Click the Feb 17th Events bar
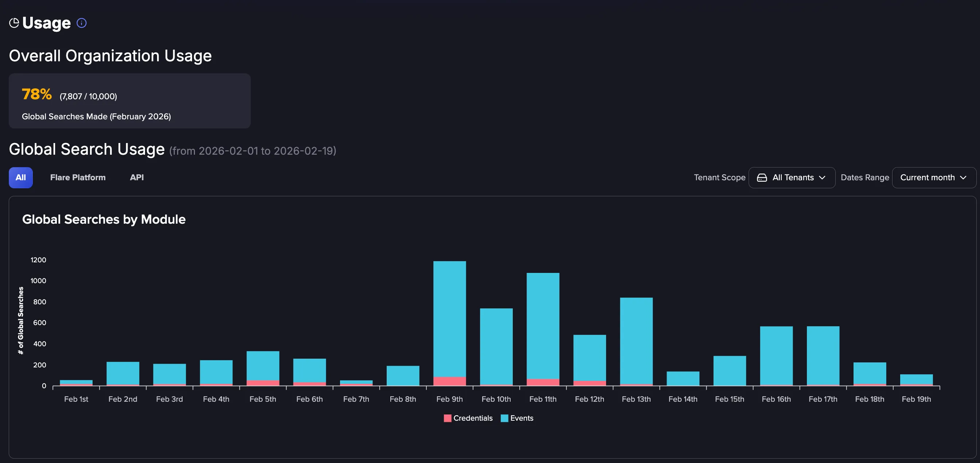Viewport: 980px width, 463px height. click(823, 356)
